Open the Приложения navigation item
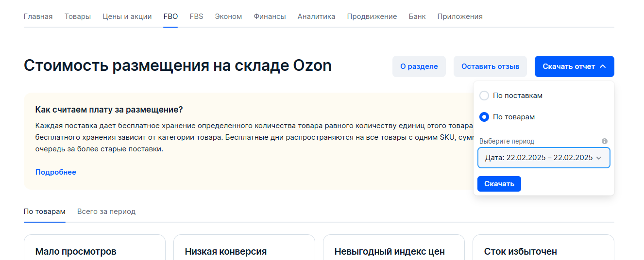Viewport: 644px width, 260px height. click(x=460, y=16)
